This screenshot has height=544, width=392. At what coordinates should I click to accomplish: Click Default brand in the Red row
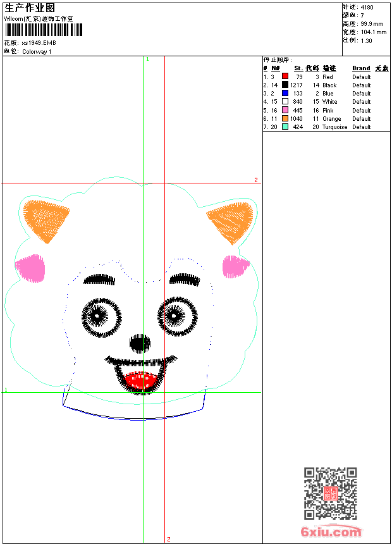point(362,77)
